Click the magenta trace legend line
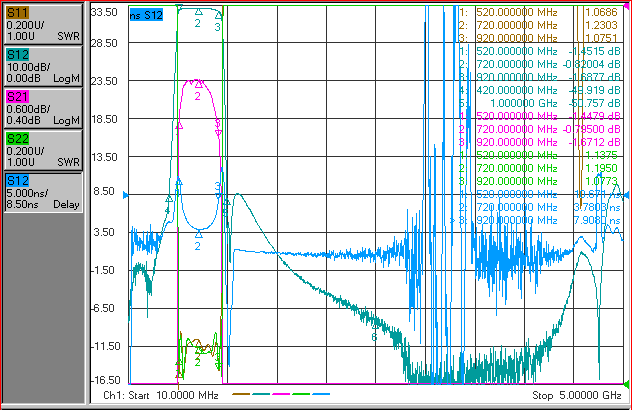This screenshot has width=632, height=410. [281, 394]
